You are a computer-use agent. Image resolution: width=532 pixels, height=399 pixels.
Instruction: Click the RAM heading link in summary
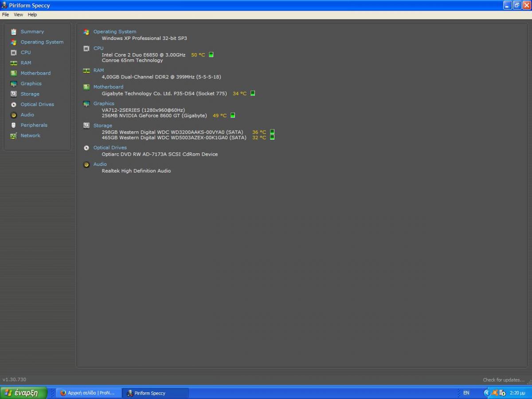coord(98,70)
